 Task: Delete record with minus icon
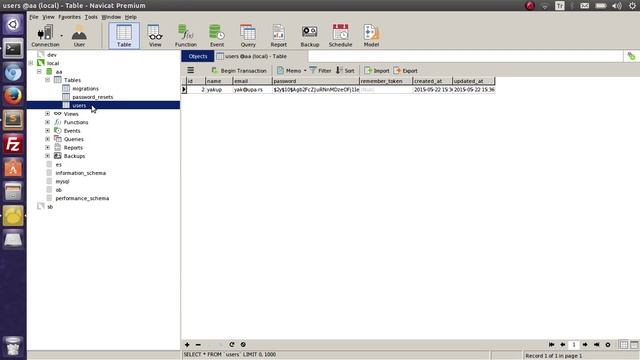[x=198, y=345]
